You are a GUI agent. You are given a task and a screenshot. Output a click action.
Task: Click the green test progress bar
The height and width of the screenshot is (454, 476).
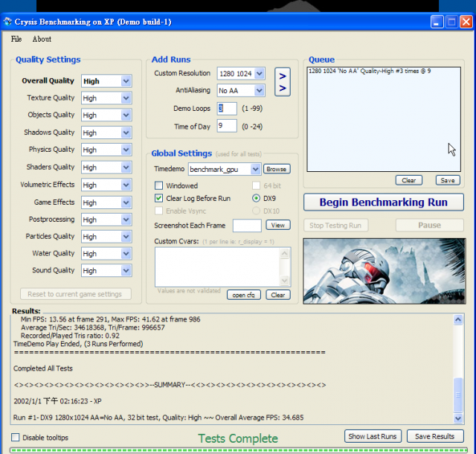coord(239,450)
